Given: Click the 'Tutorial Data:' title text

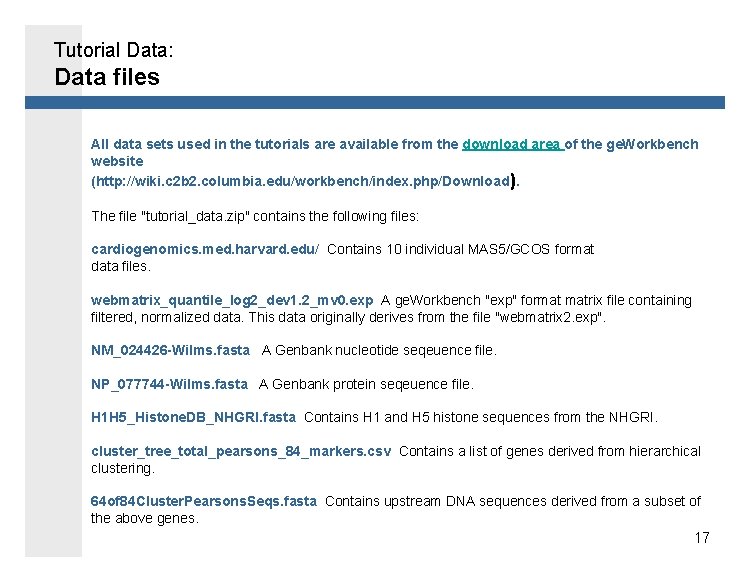Looking at the screenshot, I should [113, 50].
